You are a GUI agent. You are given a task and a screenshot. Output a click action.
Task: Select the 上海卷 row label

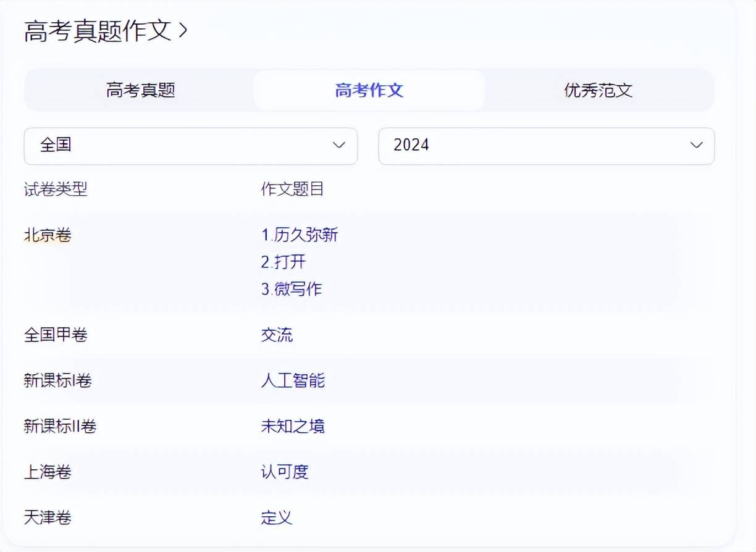(48, 472)
